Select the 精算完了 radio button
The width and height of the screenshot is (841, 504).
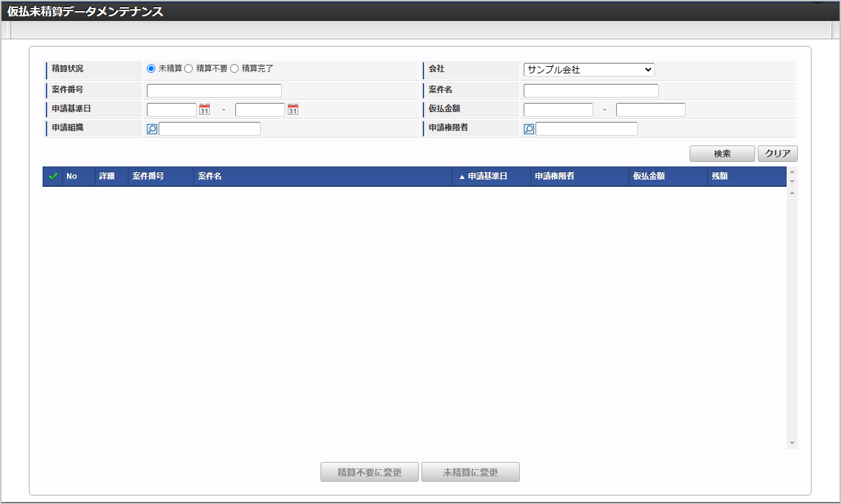click(234, 68)
